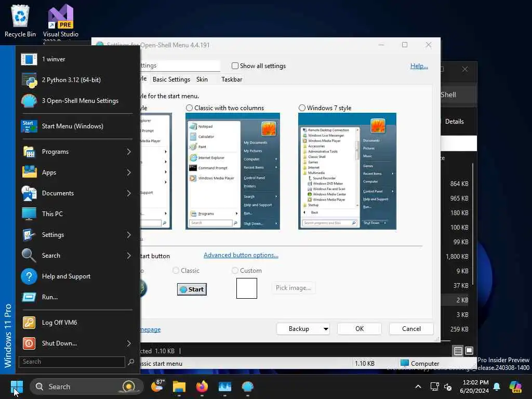Screen dimensions: 532x399
Task: Select Custom start button radio
Action: coord(235,270)
